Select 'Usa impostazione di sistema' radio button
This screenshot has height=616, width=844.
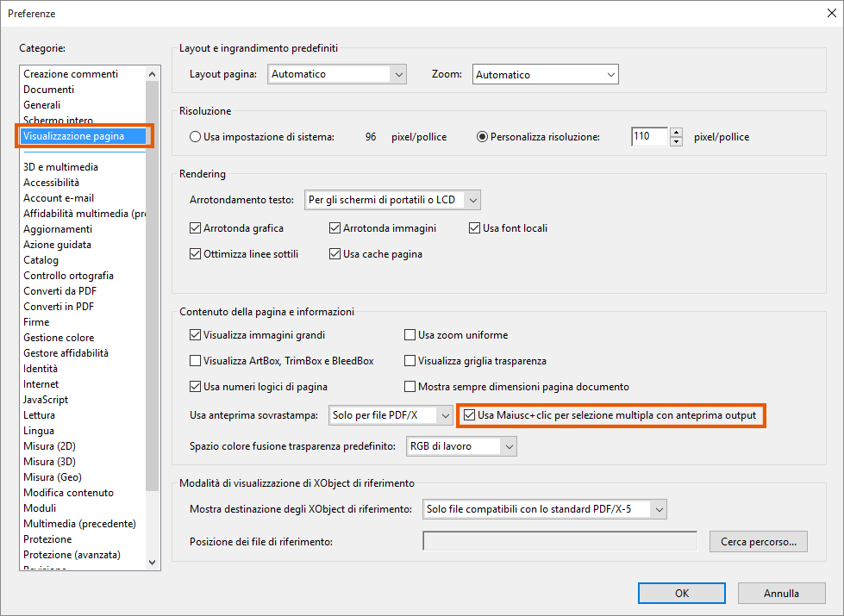coord(196,137)
